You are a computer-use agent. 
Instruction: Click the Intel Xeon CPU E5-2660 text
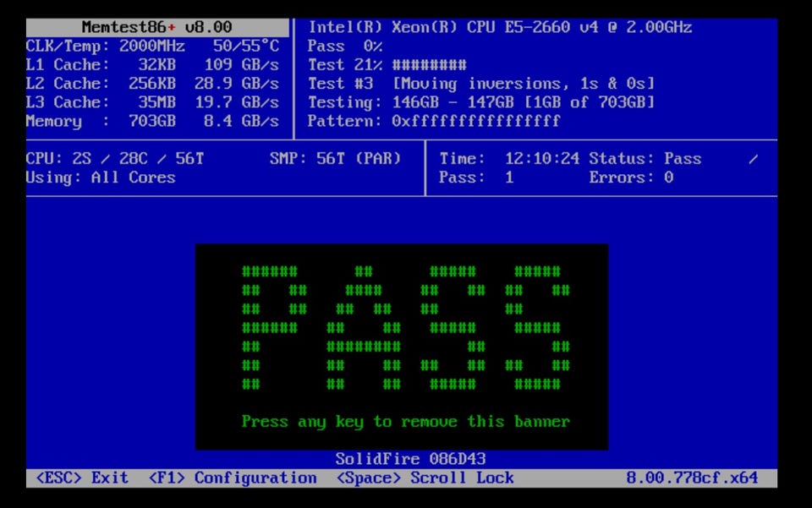(x=500, y=27)
